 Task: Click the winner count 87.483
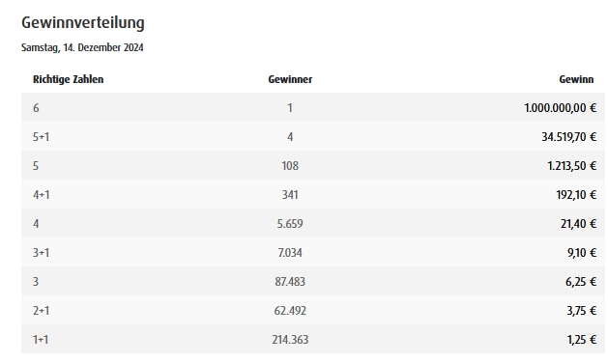coord(290,282)
